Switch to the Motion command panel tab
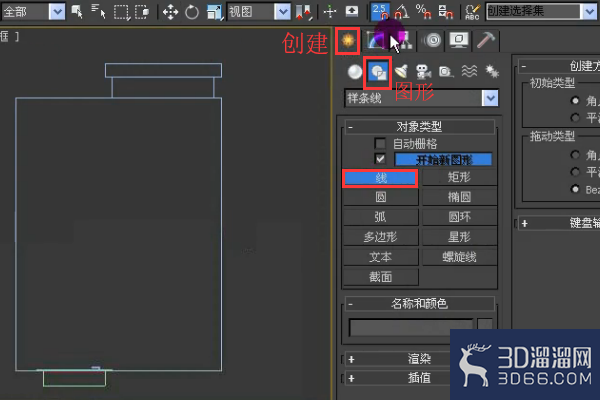The image size is (600, 400). [432, 40]
